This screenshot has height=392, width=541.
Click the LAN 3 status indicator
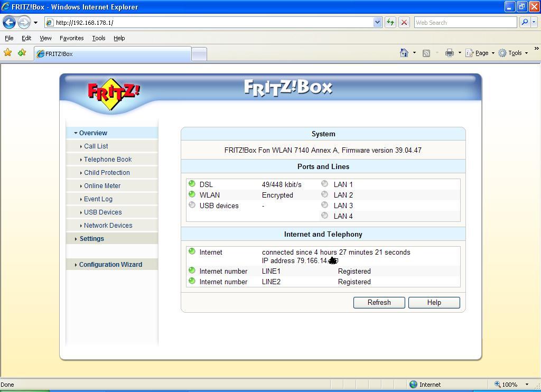coord(325,205)
